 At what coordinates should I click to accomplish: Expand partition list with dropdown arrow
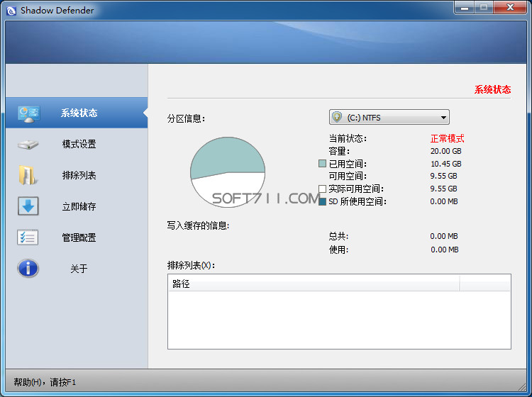[x=443, y=118]
